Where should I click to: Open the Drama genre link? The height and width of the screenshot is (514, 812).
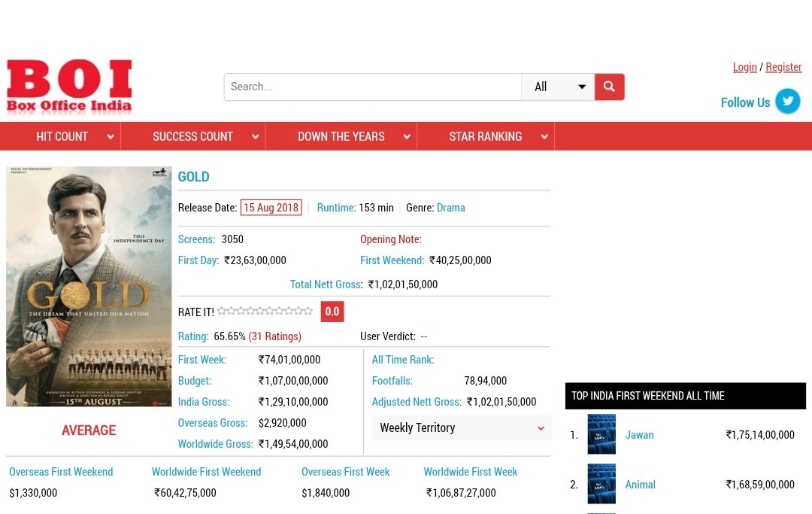450,208
